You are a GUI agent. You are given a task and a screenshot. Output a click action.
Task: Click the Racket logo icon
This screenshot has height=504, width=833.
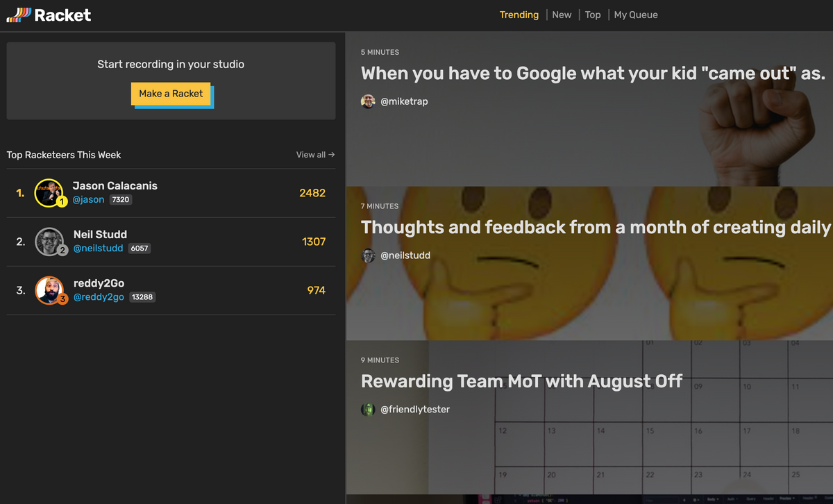pos(18,15)
